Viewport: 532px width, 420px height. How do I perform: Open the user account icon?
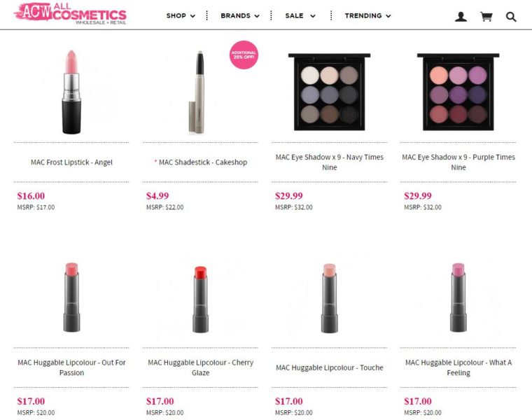[x=461, y=17]
